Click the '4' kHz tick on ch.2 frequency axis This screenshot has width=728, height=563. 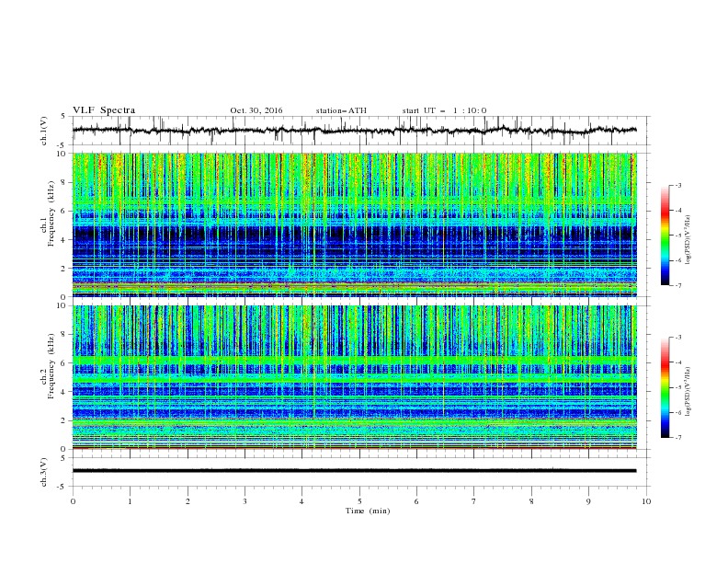(x=64, y=392)
